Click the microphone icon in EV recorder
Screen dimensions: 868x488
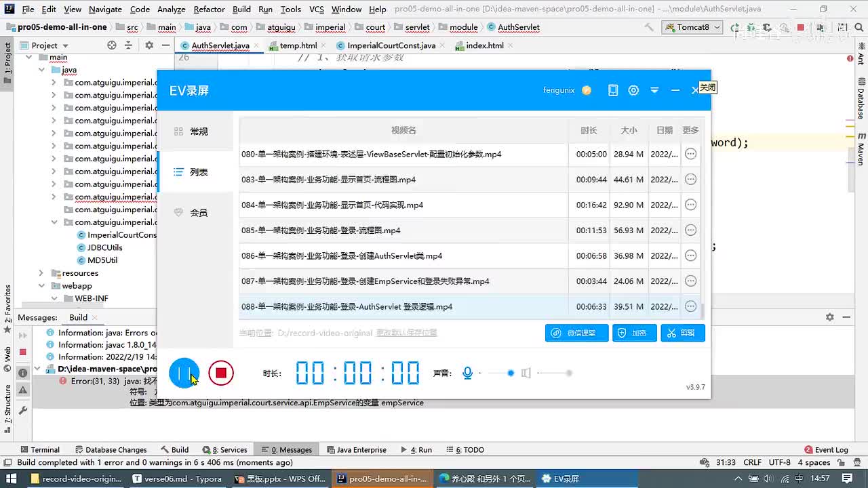(467, 373)
